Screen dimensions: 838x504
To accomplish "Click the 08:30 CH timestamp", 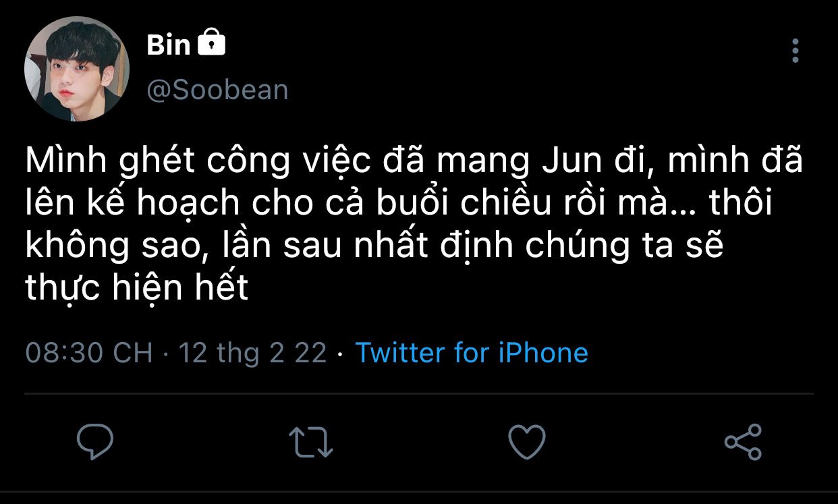I will tap(89, 353).
